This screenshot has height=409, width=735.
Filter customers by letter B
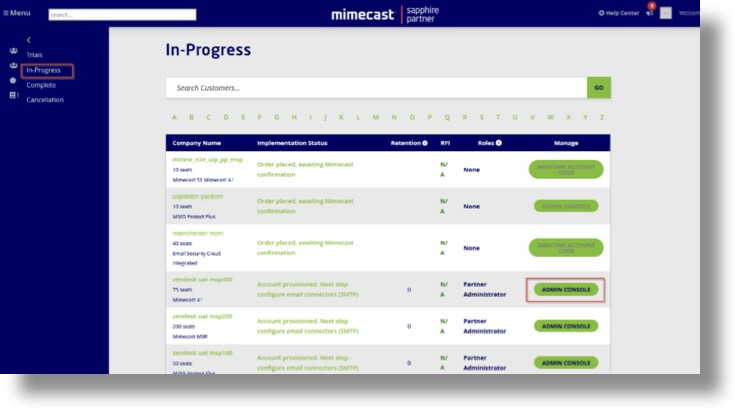(x=191, y=117)
